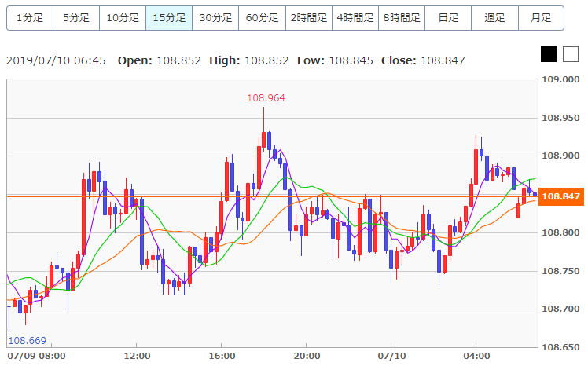Click the 108.669 low price label
The height and width of the screenshot is (366, 588).
coord(27,341)
